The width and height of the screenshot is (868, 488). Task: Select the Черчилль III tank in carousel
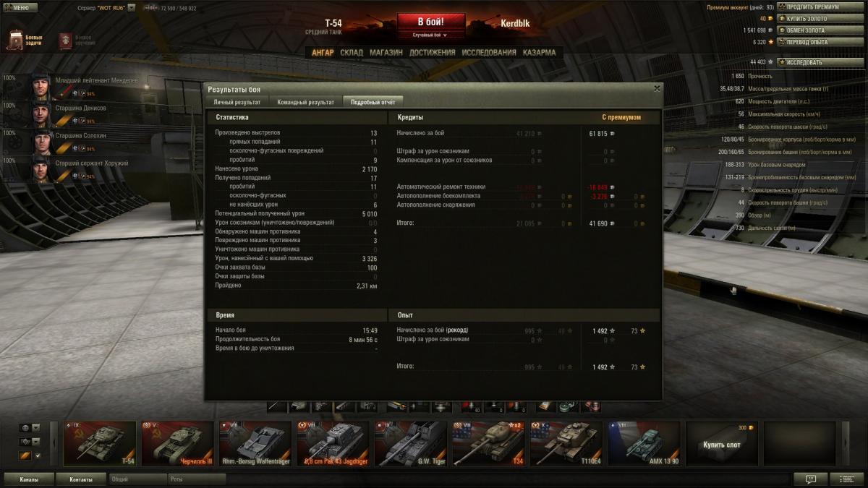tap(177, 443)
